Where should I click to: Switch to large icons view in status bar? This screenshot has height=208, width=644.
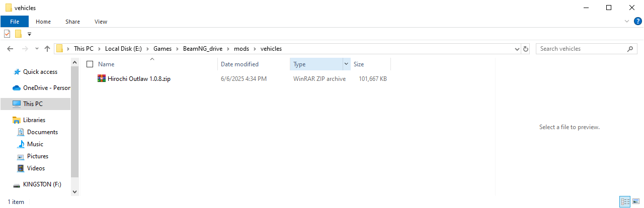click(636, 201)
